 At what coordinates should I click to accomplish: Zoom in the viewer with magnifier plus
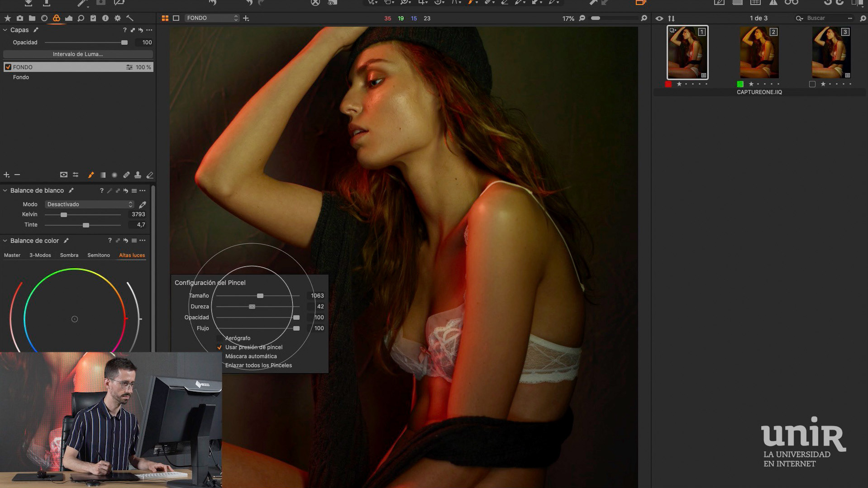[644, 18]
